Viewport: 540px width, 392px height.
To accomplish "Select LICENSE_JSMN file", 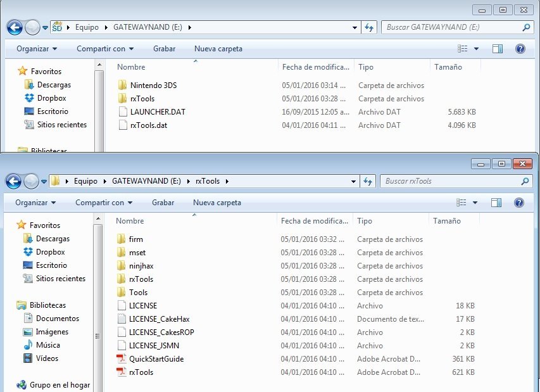I will click(148, 346).
